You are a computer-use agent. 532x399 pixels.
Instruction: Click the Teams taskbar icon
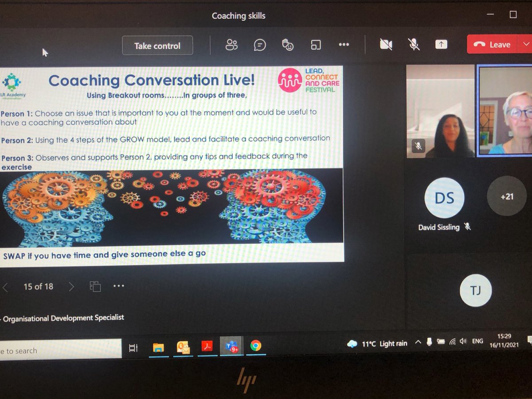231,346
